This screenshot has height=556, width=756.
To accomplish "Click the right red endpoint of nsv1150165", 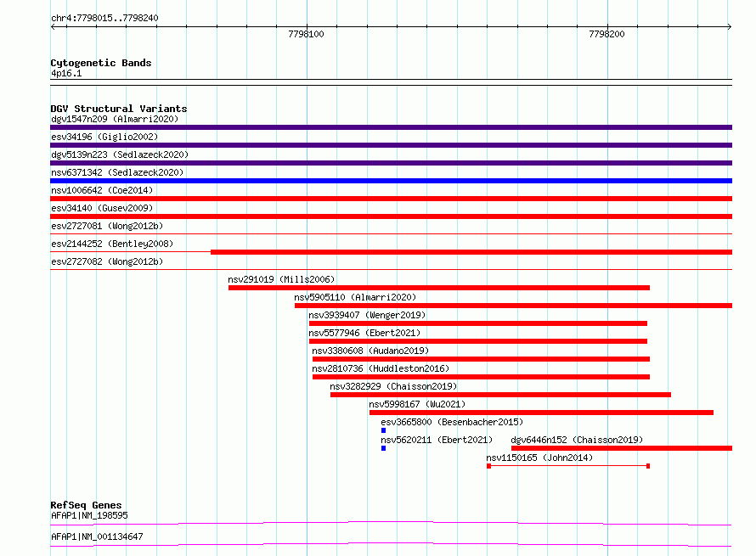I will click(x=648, y=466).
